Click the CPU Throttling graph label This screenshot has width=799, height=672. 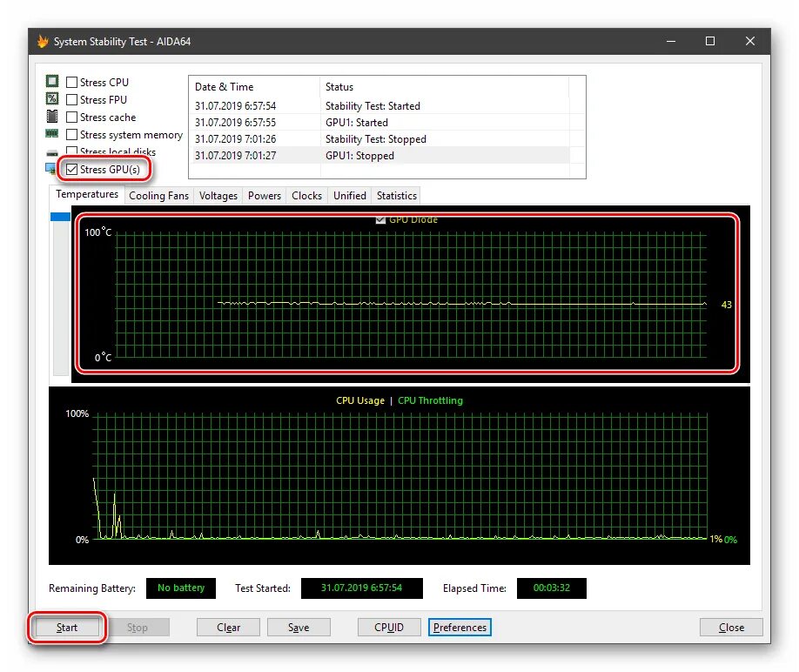(x=430, y=400)
